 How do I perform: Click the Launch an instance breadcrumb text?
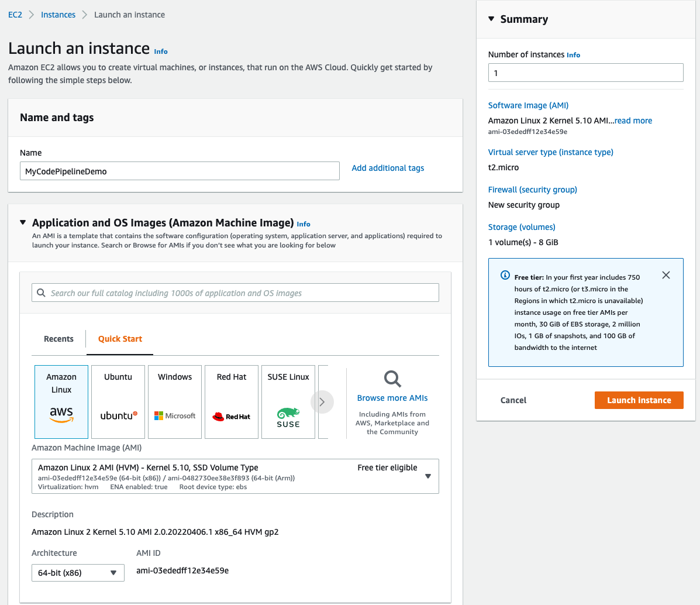pyautogui.click(x=129, y=15)
